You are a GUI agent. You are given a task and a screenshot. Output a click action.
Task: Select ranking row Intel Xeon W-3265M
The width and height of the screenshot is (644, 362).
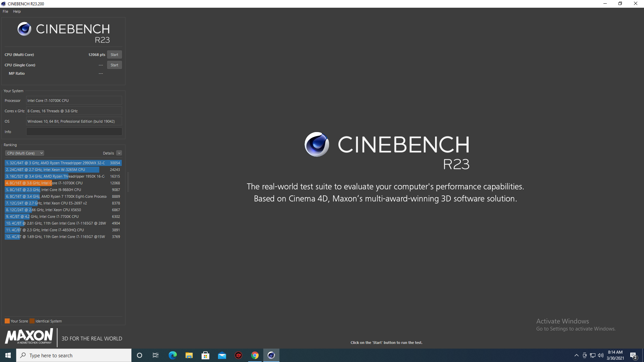pos(63,170)
